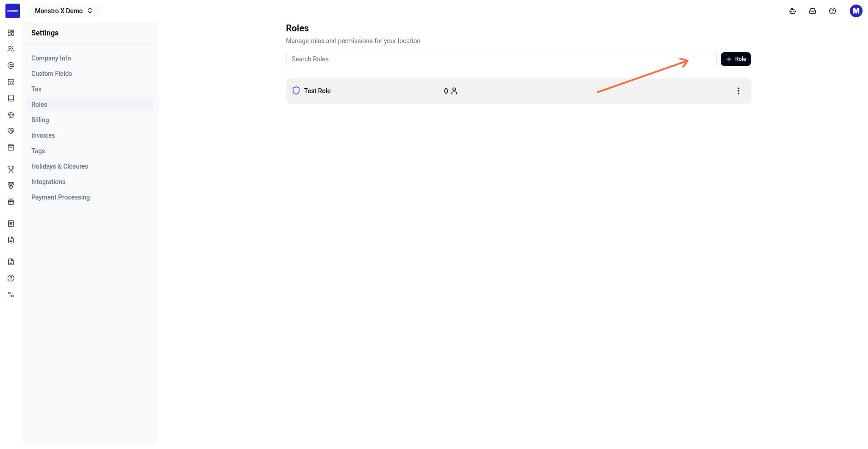Click the user icon next to count 0
Image resolution: width=868 pixels, height=449 pixels.
(454, 91)
